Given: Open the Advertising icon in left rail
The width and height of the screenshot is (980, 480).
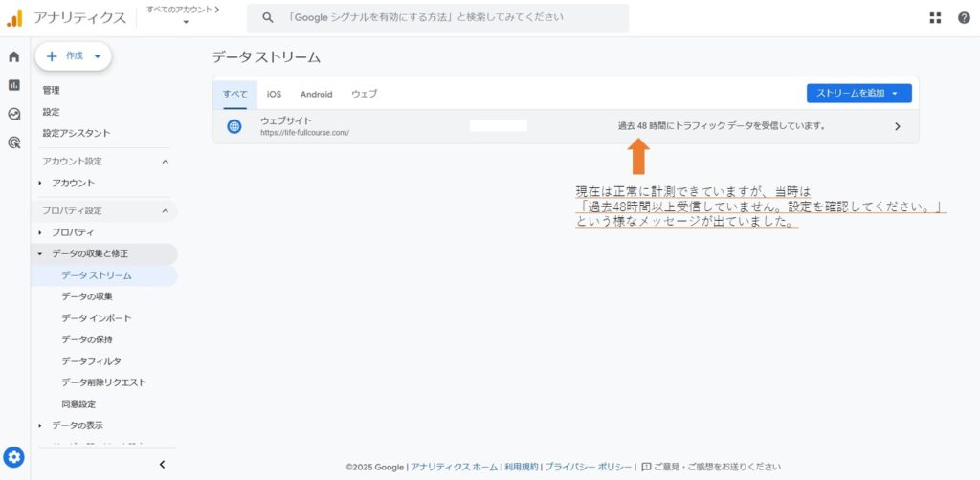Looking at the screenshot, I should click(13, 142).
